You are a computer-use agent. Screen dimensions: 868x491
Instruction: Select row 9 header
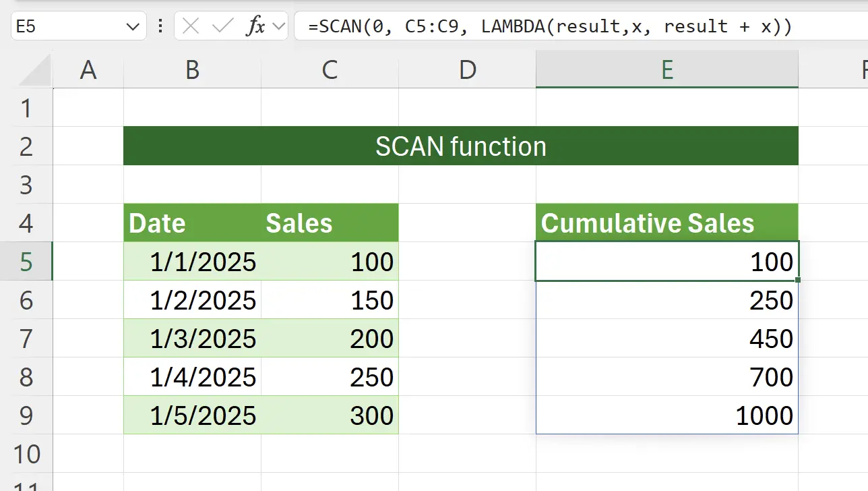click(x=26, y=415)
